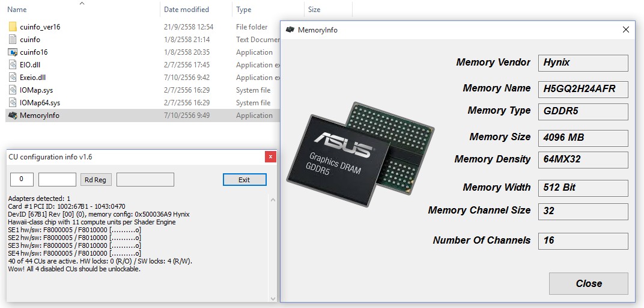This screenshot has height=308, width=644.
Task: Select the EIO.dll file icon
Action: pos(13,65)
